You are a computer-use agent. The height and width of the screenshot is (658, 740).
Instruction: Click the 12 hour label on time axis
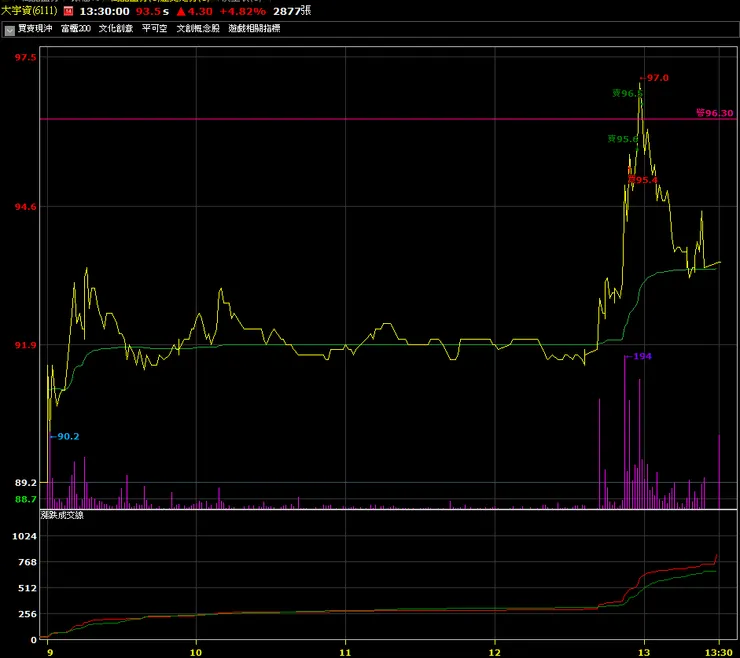(x=495, y=652)
